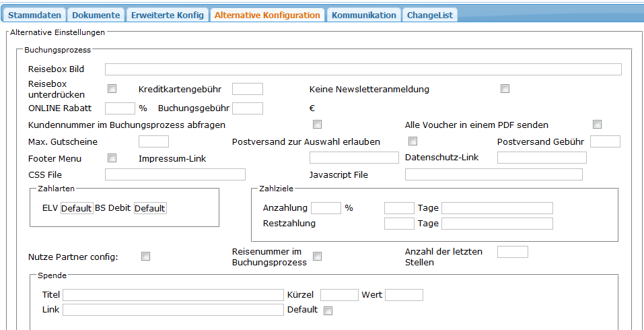This screenshot has height=330, width=644.
Task: Click the BS Debit Default button
Action: click(149, 208)
